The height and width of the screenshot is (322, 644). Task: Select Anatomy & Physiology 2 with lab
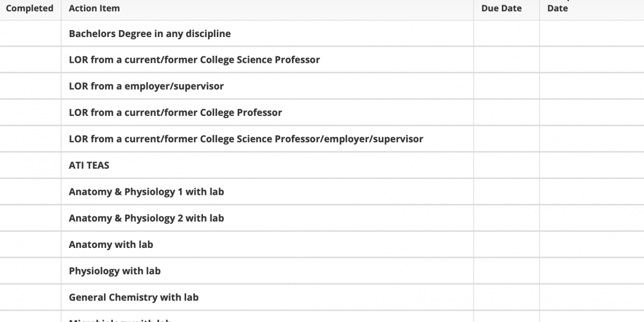click(147, 218)
